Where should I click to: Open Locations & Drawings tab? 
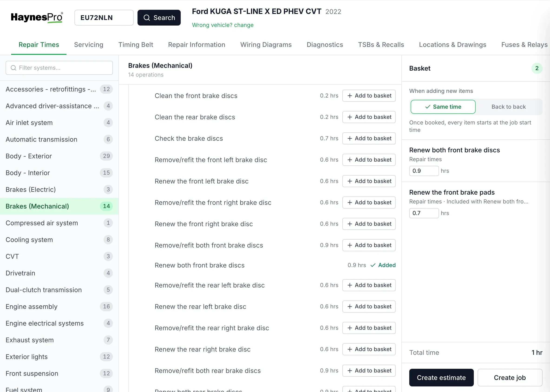[452, 45]
